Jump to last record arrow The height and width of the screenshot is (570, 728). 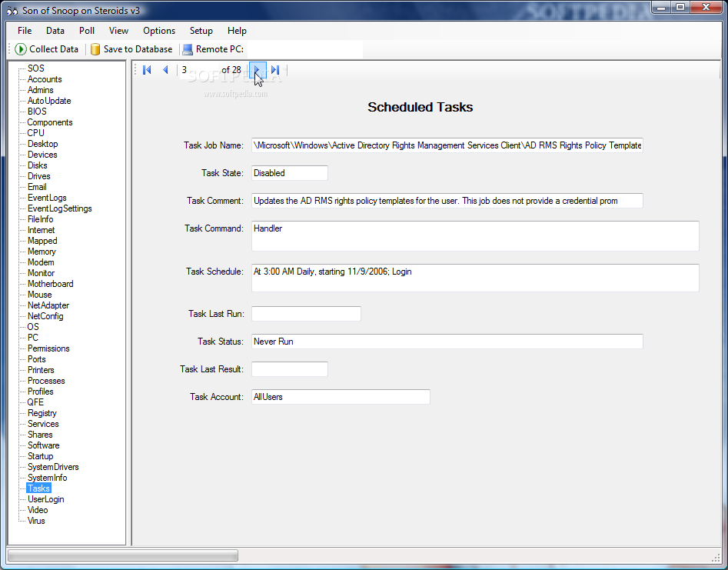point(275,70)
